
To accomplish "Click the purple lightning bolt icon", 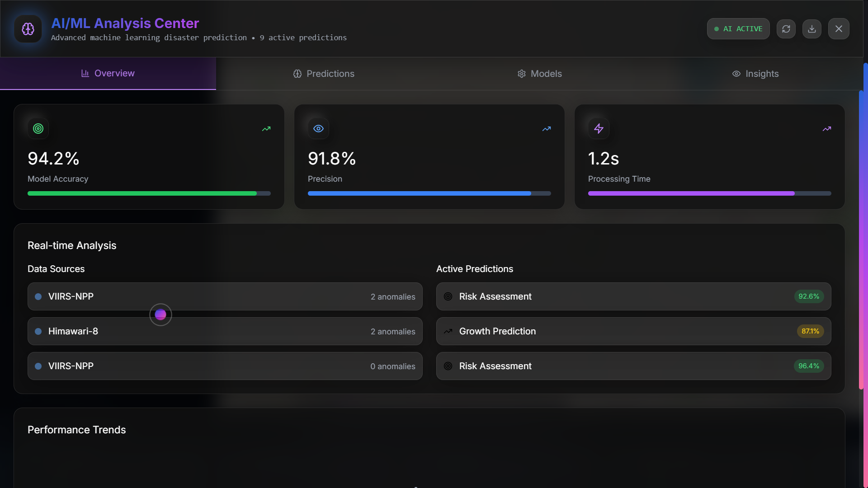I will tap(599, 129).
